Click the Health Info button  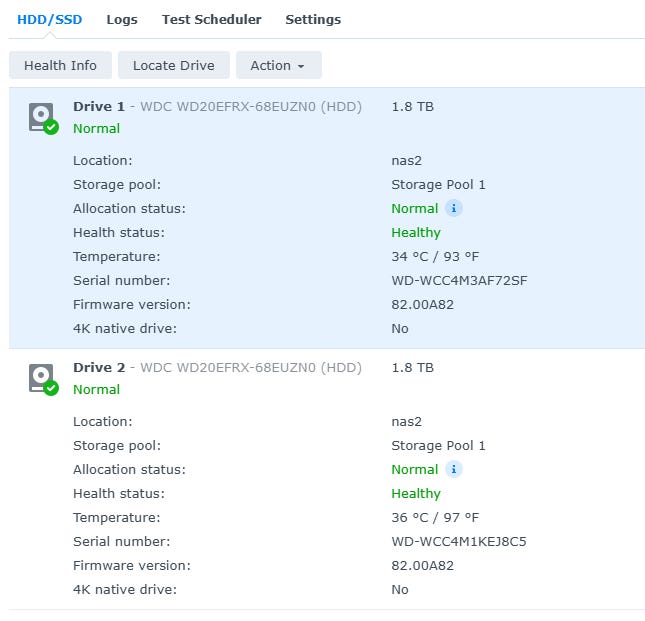60,65
